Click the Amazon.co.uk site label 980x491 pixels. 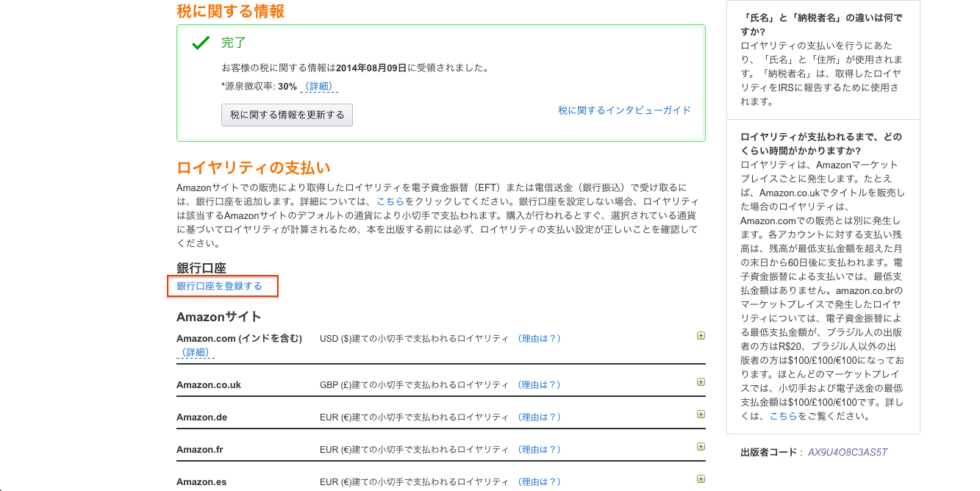pyautogui.click(x=209, y=385)
